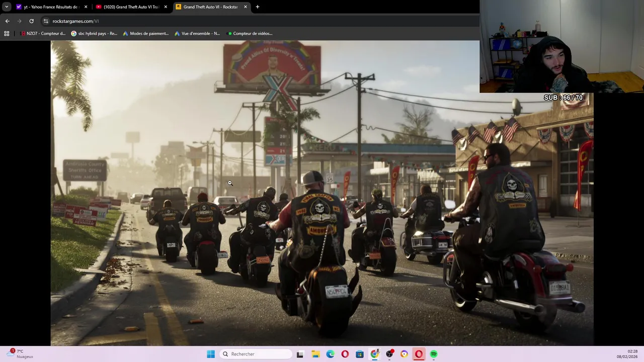Select the Grand Theft Auto VI Rockstar tab
Viewport: 644px width, 362px height.
click(211, 7)
